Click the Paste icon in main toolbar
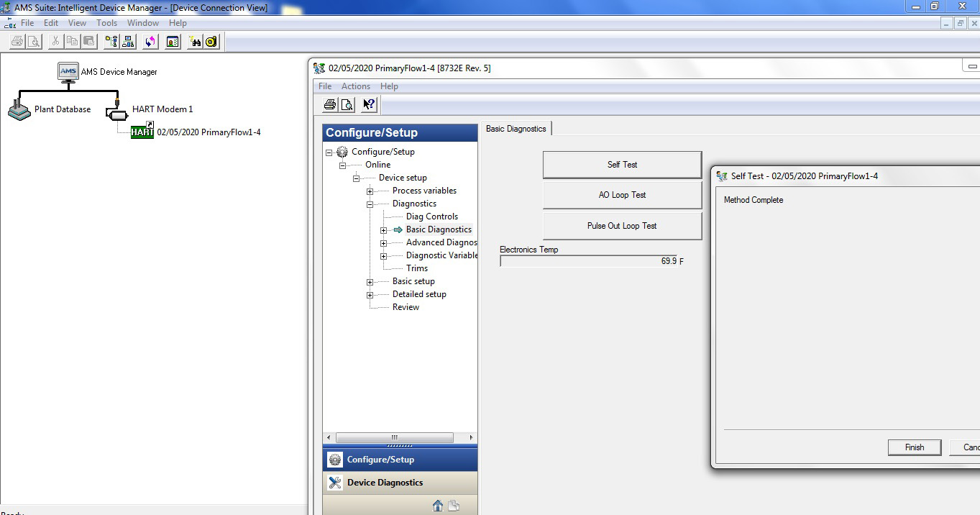The height and width of the screenshot is (515, 980). 88,42
